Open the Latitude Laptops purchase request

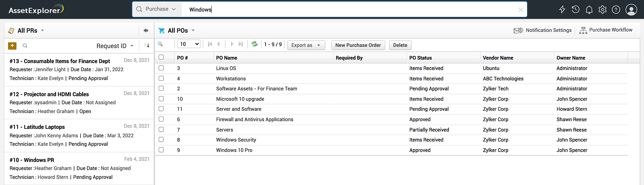(44, 127)
